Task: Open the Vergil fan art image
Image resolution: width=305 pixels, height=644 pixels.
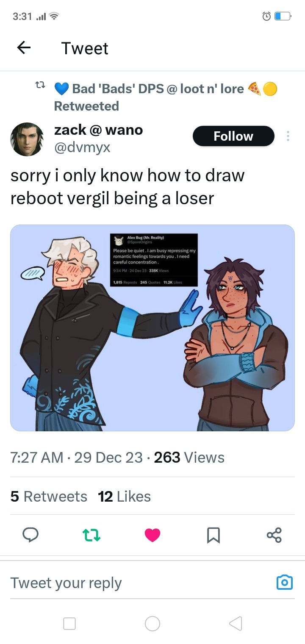Action: click(152, 328)
